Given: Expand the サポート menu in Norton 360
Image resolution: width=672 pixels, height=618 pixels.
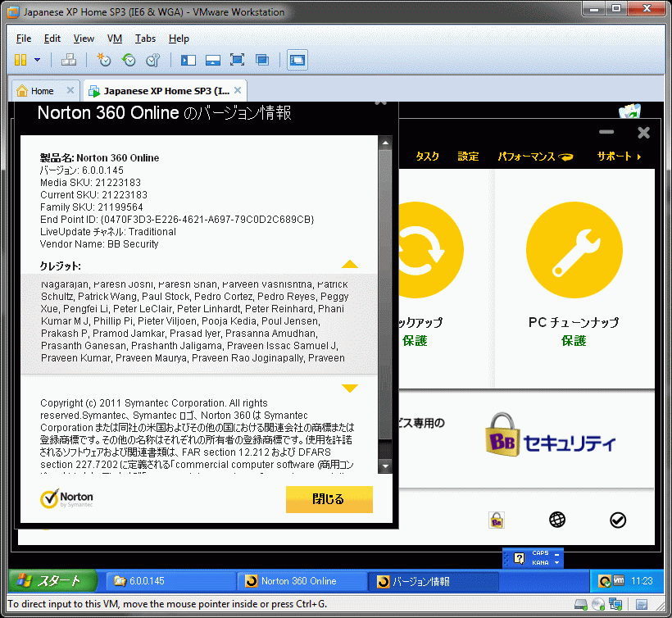Looking at the screenshot, I should 619,157.
